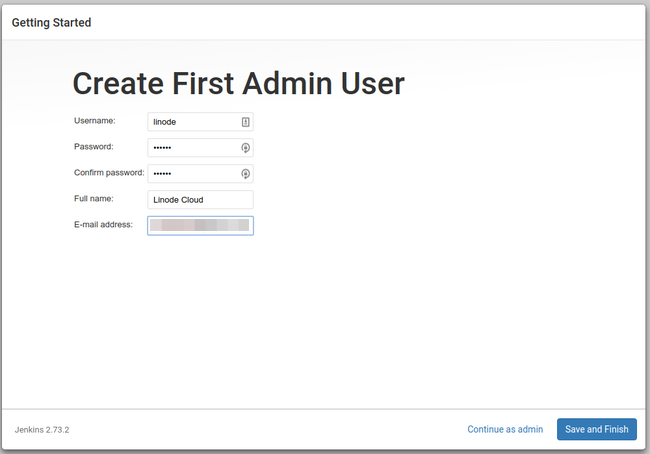Click the Create First Admin User heading

coord(238,83)
